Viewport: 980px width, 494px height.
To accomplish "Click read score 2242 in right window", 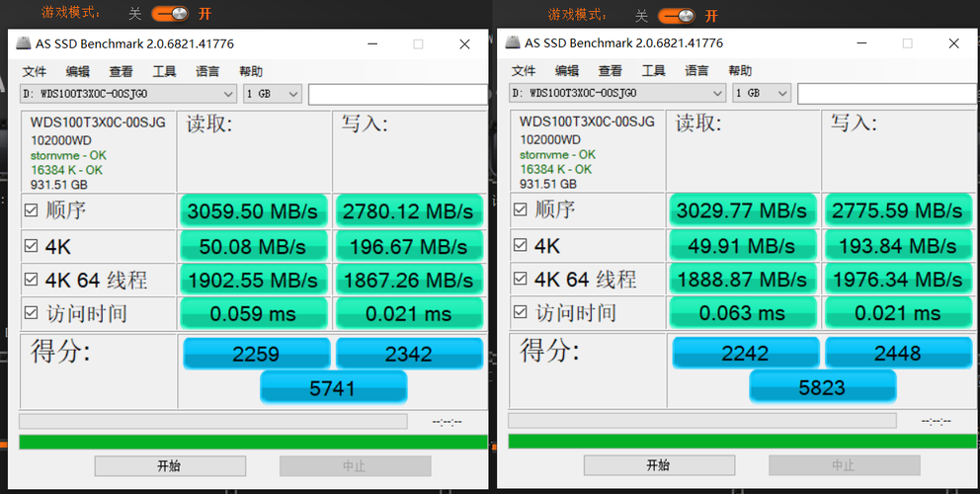I will (x=746, y=354).
